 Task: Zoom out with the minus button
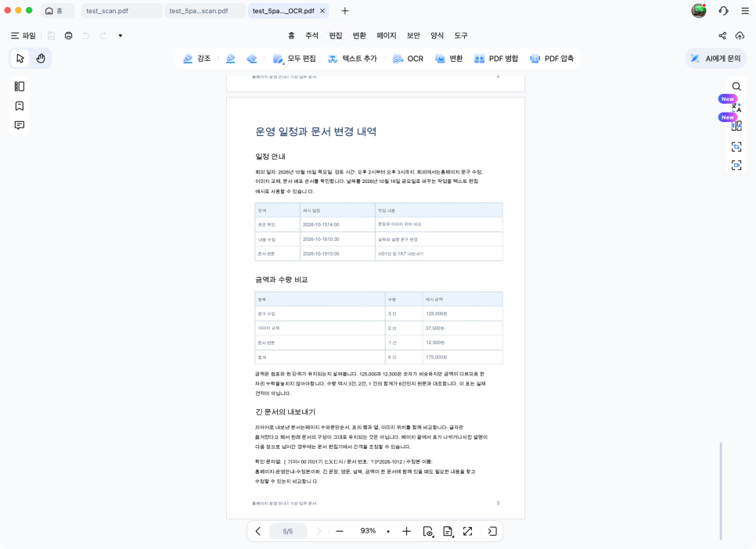(x=340, y=531)
